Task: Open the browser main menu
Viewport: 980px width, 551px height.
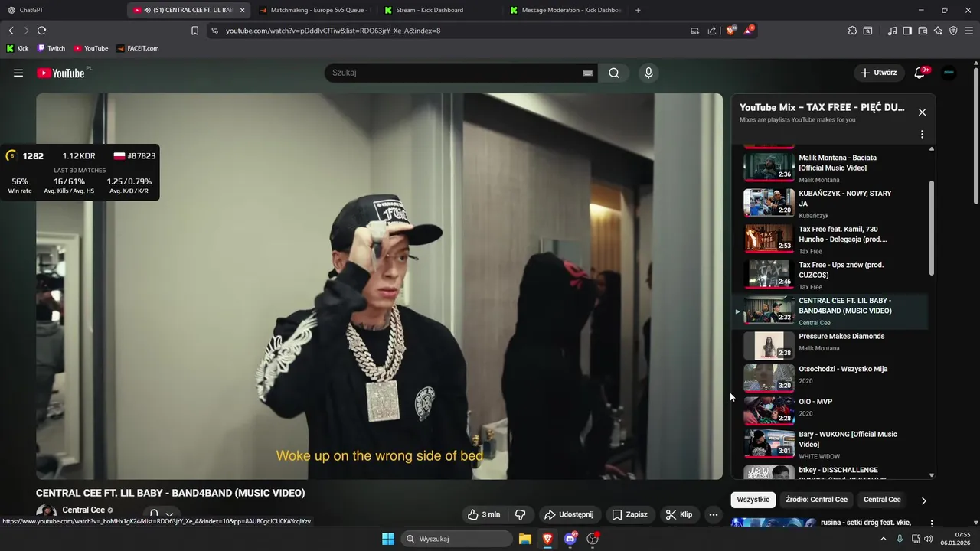Action: coord(969,31)
